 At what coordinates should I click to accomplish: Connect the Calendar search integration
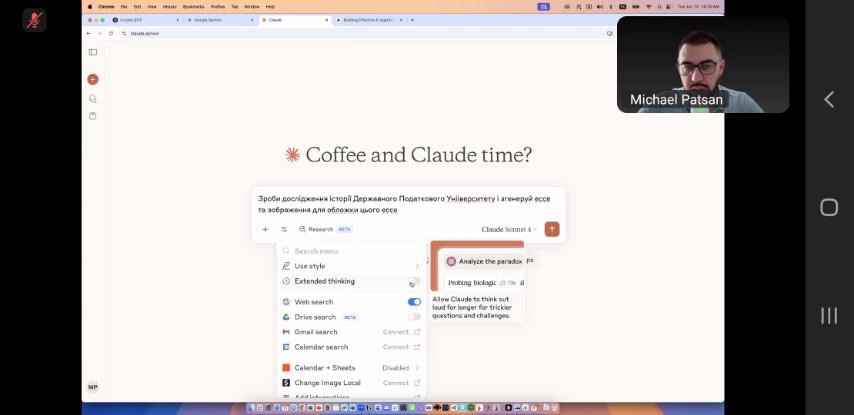(401, 347)
